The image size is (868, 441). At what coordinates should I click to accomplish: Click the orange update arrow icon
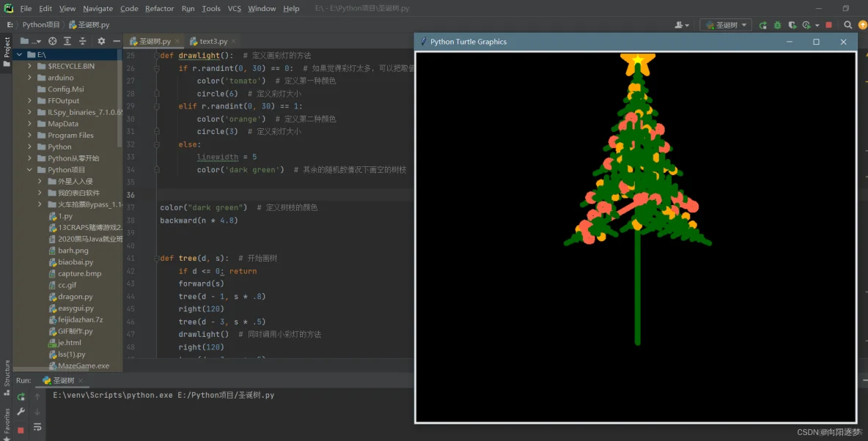pos(862,25)
